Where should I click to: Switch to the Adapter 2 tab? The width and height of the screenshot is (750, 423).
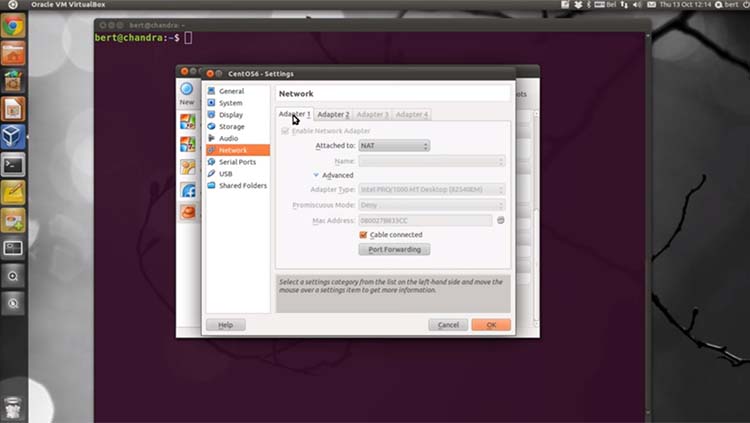(x=333, y=114)
